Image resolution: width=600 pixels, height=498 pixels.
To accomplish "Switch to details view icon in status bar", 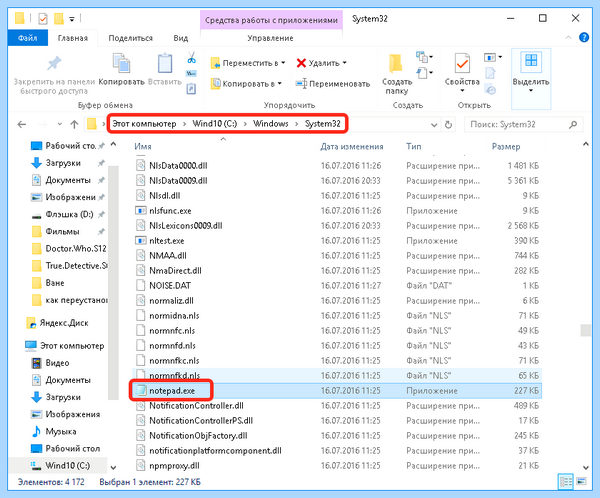I will [566, 482].
